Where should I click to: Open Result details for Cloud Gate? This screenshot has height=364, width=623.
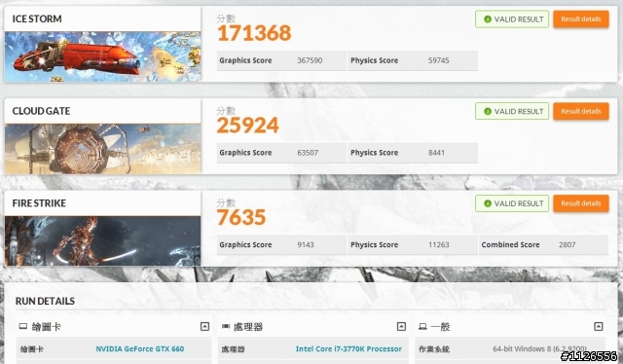[x=581, y=111]
